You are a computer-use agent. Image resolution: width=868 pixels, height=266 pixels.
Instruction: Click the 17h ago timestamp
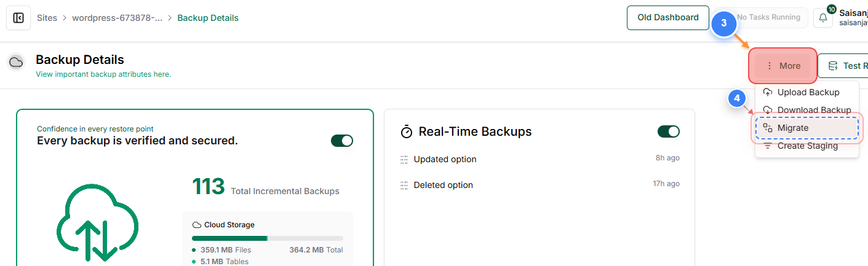tap(666, 184)
